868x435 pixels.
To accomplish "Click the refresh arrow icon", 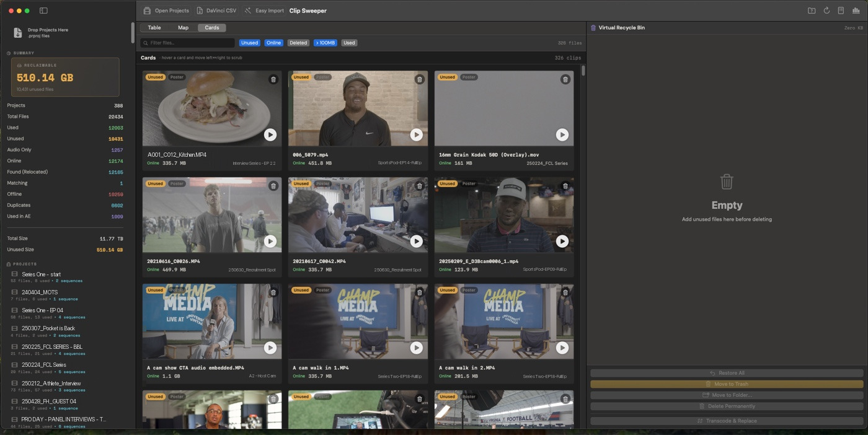I will 826,11.
